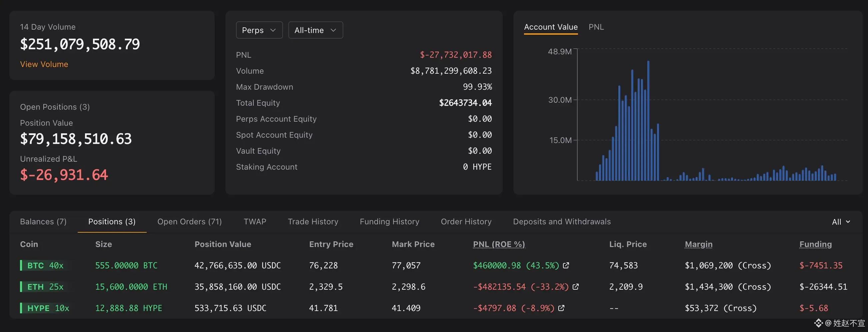The image size is (868, 332).
Task: View the Funding History tab
Action: click(389, 222)
